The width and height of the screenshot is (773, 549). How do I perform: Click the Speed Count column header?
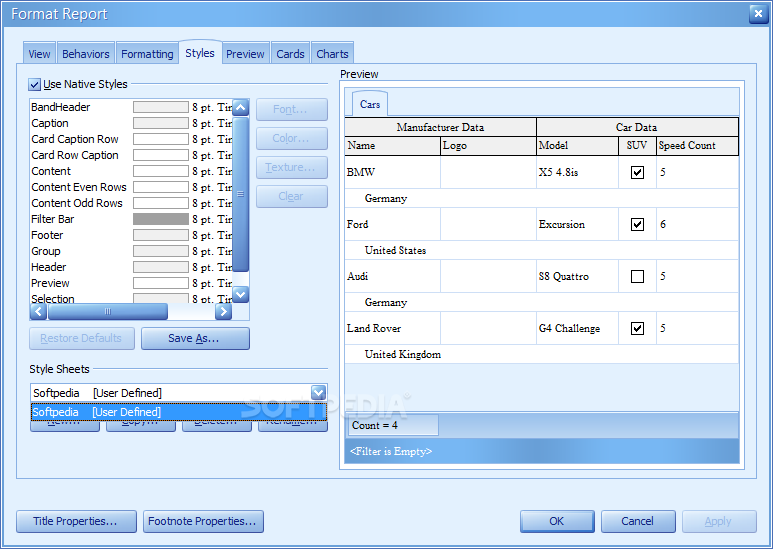tap(698, 146)
